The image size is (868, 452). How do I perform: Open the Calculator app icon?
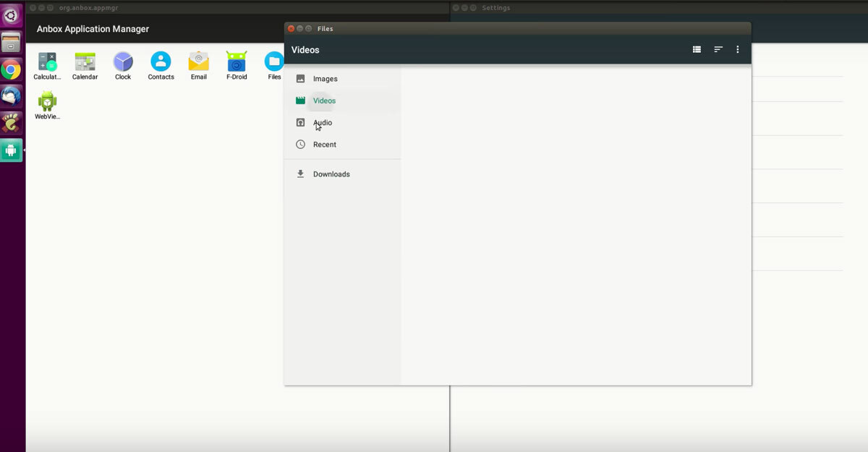pos(47,62)
